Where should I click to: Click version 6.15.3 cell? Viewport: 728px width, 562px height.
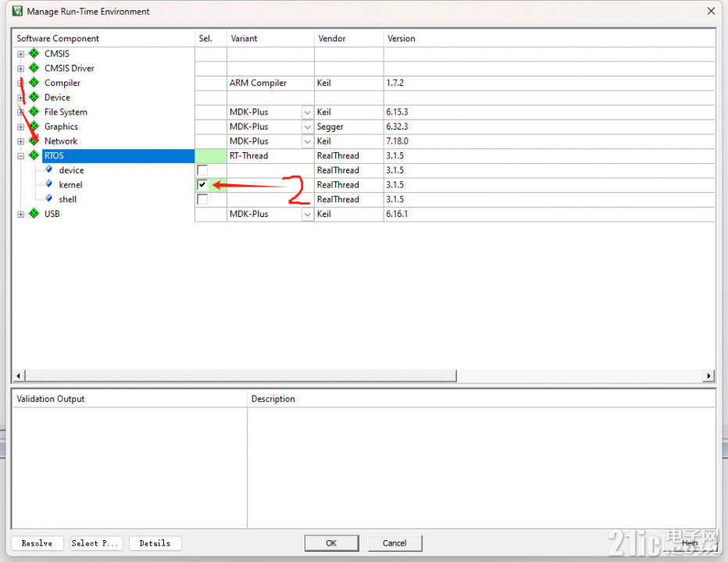[x=549, y=112]
